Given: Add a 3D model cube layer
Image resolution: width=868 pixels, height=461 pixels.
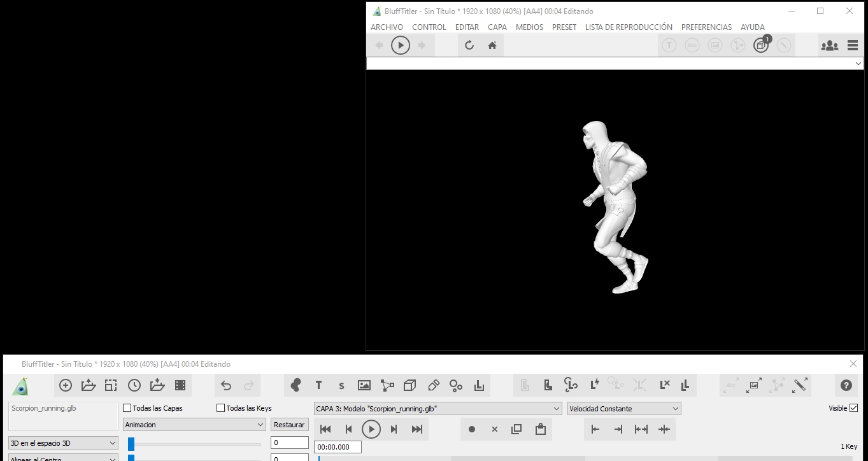Looking at the screenshot, I should (410, 385).
